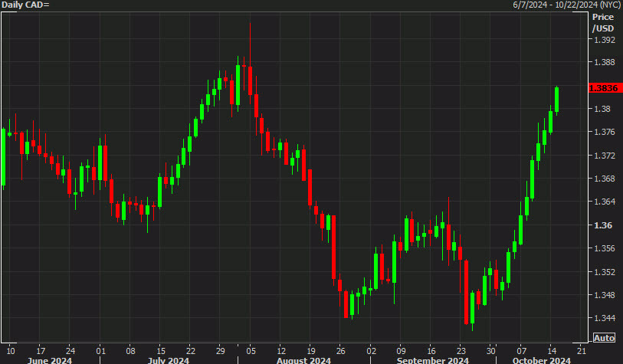This screenshot has width=623, height=364.
Task: Click the date range 6/7/2024 - 10/22/2024 label
Action: pyautogui.click(x=566, y=5)
